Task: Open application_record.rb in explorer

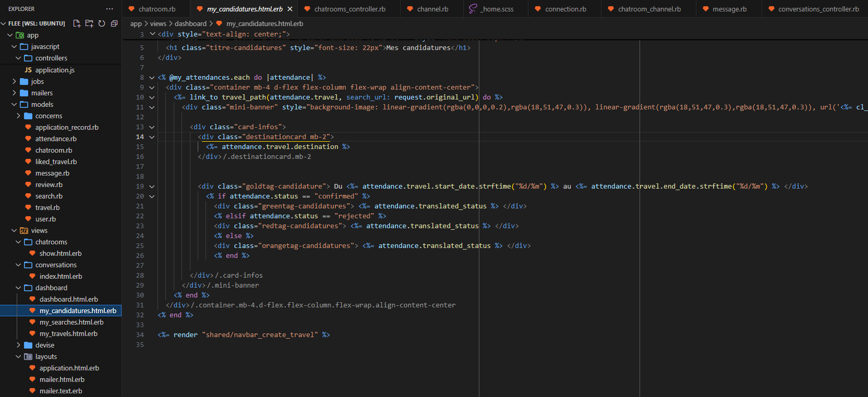Action: pyautogui.click(x=67, y=127)
